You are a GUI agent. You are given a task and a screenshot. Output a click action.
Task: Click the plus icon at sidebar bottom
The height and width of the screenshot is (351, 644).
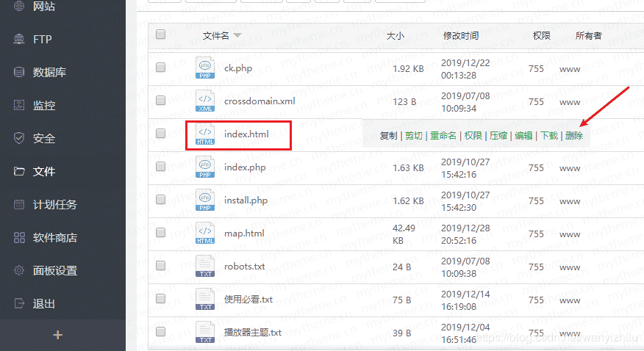click(x=58, y=335)
